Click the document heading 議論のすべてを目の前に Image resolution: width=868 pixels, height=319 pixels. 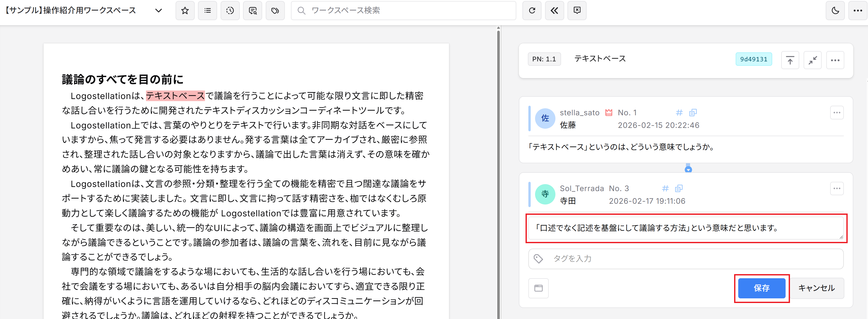click(123, 80)
